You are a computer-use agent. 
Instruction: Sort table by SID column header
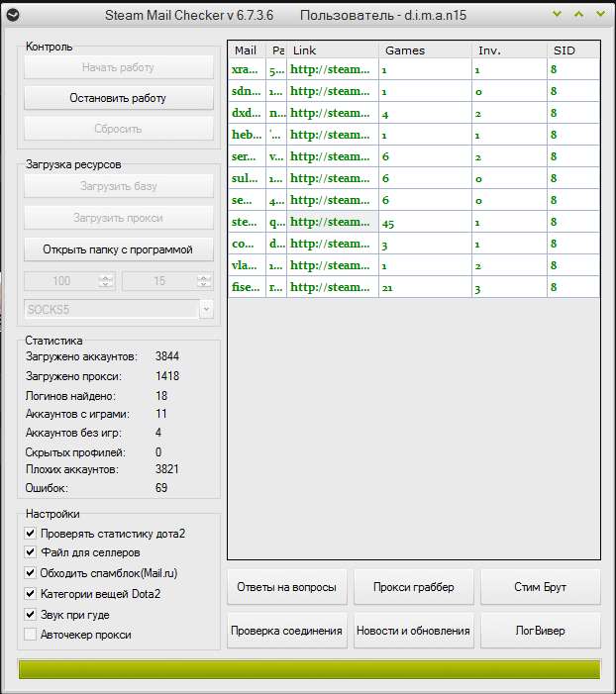pyautogui.click(x=573, y=50)
